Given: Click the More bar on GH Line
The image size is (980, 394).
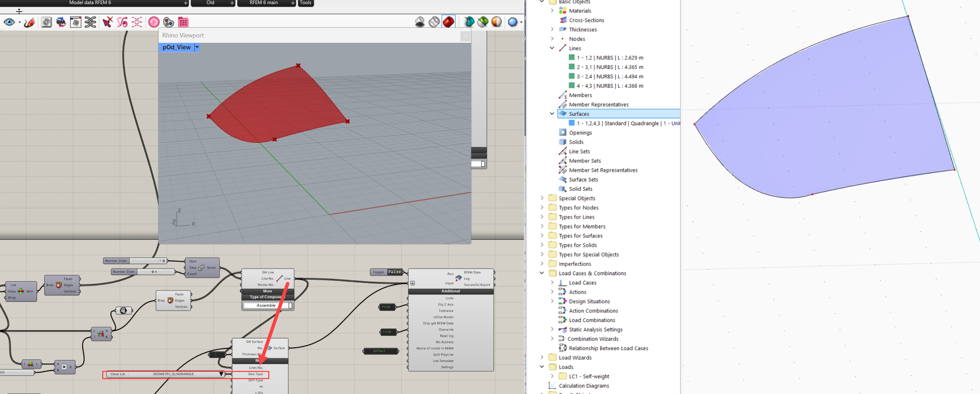Looking at the screenshot, I should [267, 291].
